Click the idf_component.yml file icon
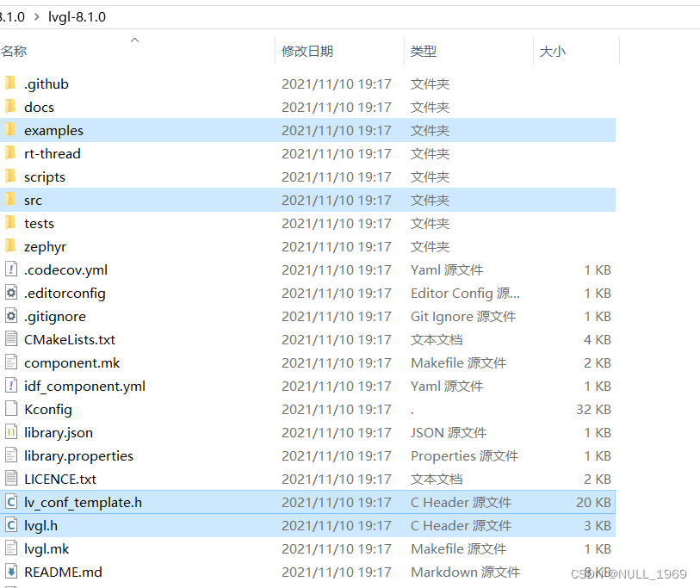Screen dimensions: 700x588 coord(11,386)
